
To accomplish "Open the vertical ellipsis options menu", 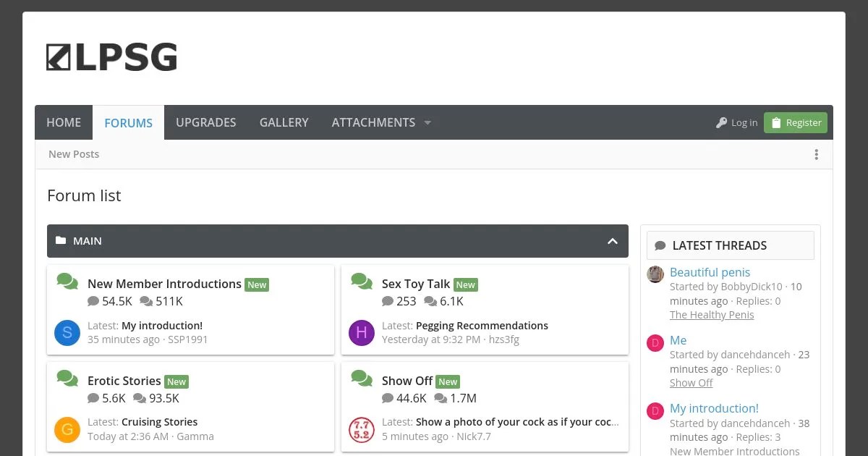I will 816,154.
